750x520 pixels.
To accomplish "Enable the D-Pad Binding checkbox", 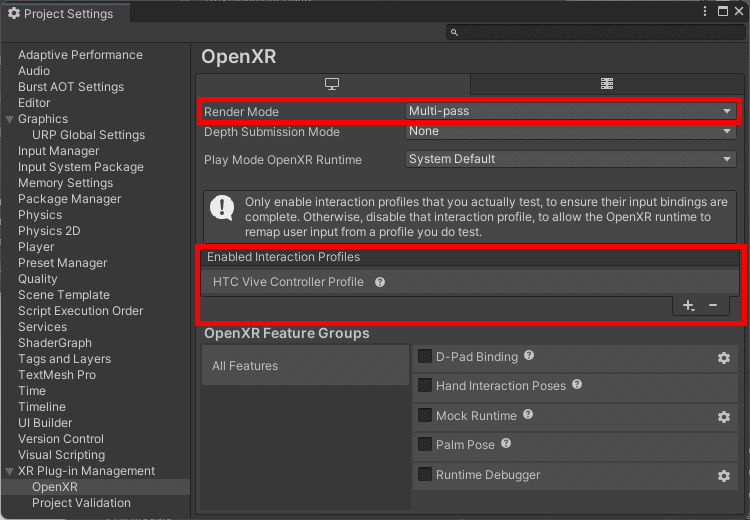I will coord(425,356).
